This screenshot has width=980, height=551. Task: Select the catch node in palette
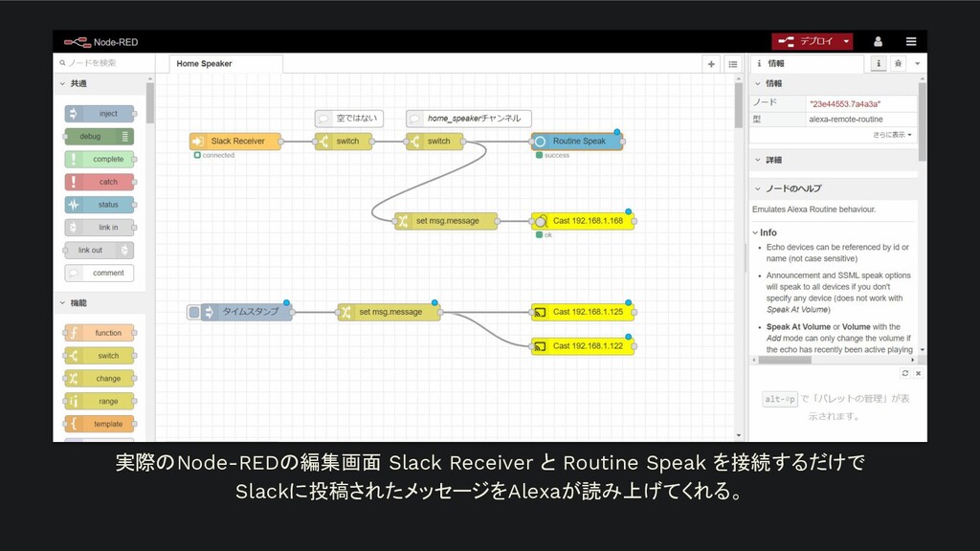pos(100,182)
